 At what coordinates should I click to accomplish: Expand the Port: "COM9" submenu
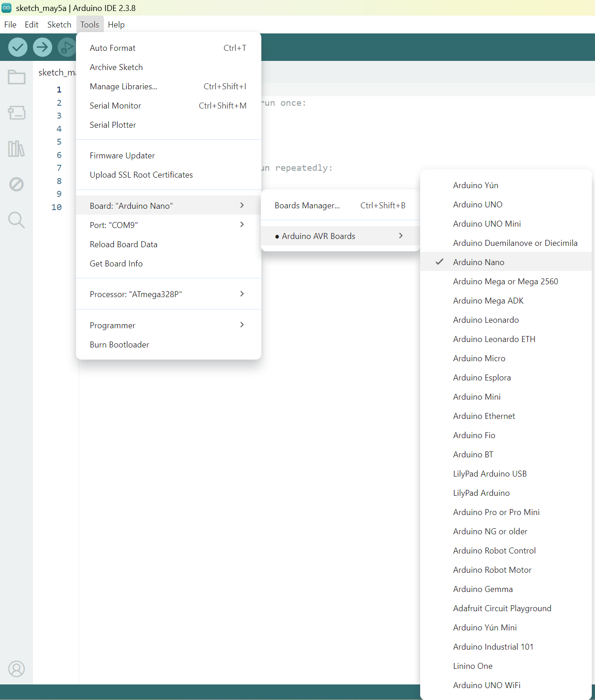point(168,225)
